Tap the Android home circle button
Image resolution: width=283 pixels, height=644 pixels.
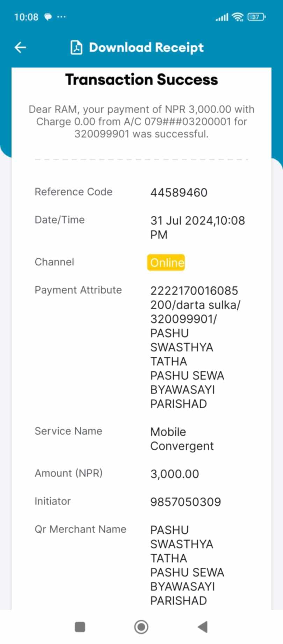pos(141,627)
